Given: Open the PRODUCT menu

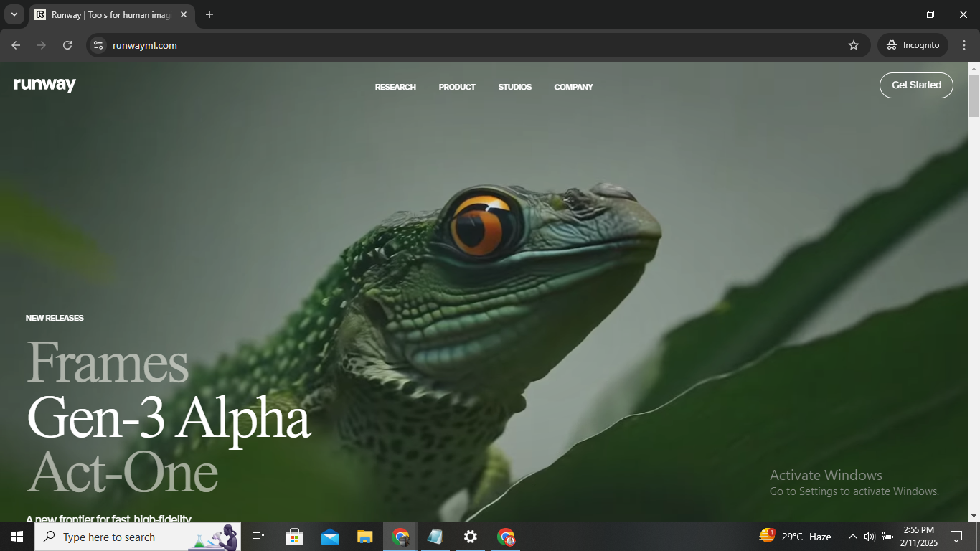Looking at the screenshot, I should pyautogui.click(x=457, y=87).
